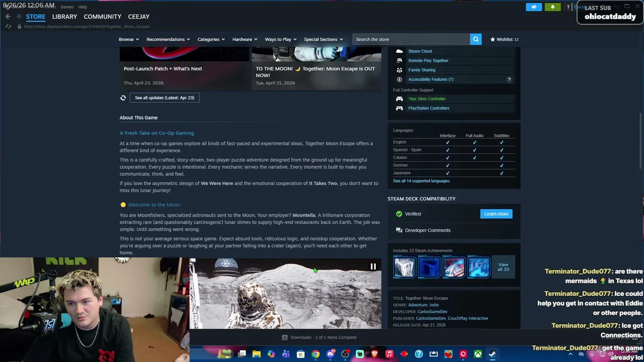Open the Steam notifications bell
The image size is (644, 362).
coord(552,7)
